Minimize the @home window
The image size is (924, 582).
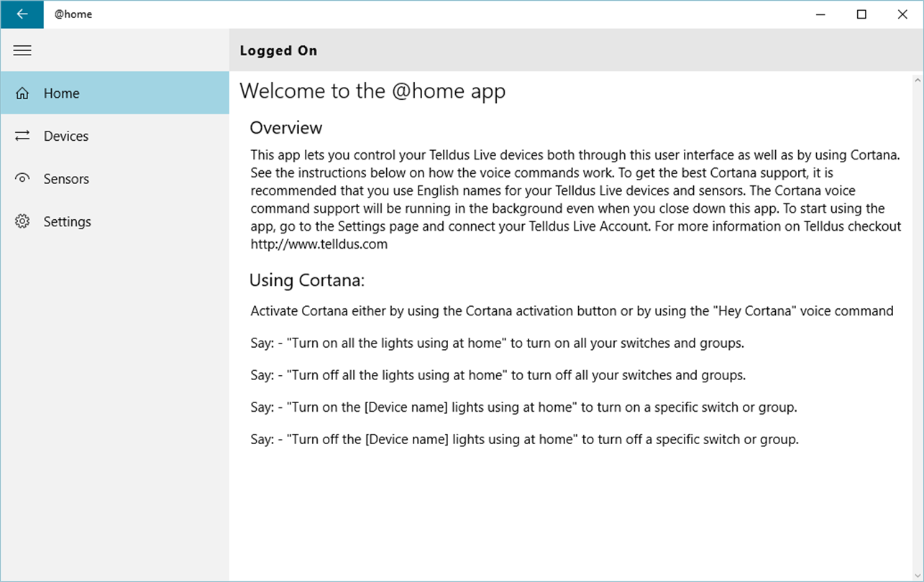point(820,14)
